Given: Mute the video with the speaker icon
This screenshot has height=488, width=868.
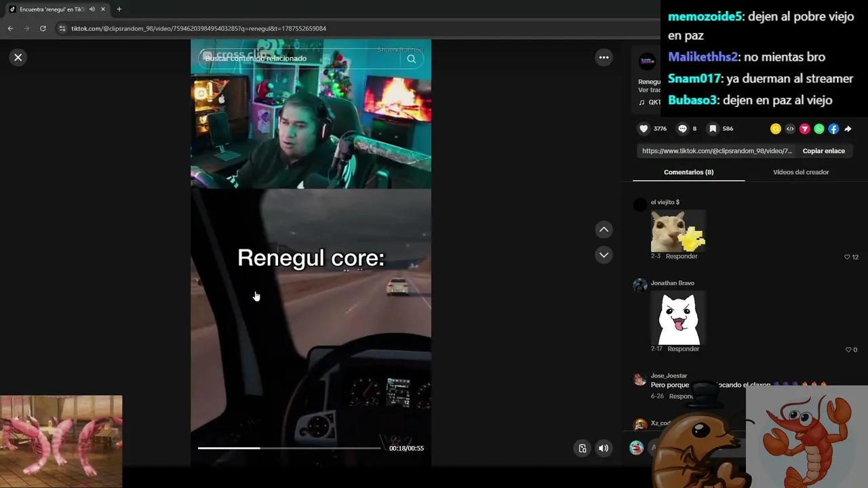Looking at the screenshot, I should point(604,448).
